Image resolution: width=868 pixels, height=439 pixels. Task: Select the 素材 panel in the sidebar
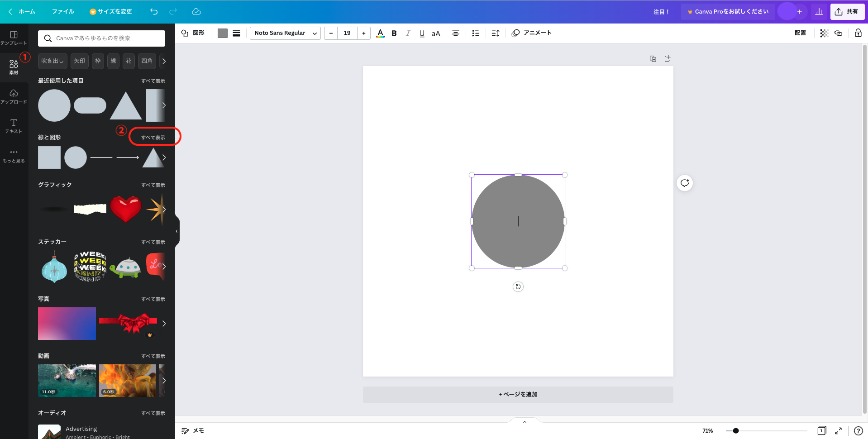click(x=14, y=65)
